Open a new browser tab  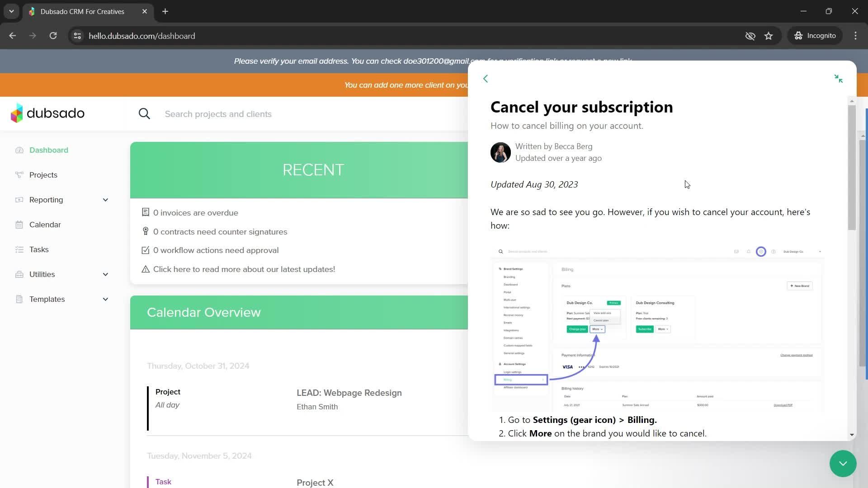[x=165, y=11]
